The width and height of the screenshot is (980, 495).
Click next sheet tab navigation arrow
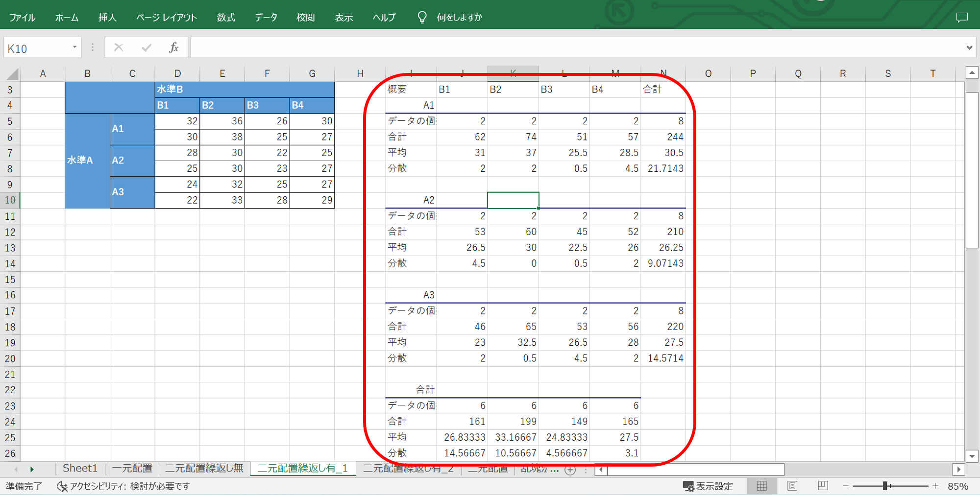tap(32, 470)
